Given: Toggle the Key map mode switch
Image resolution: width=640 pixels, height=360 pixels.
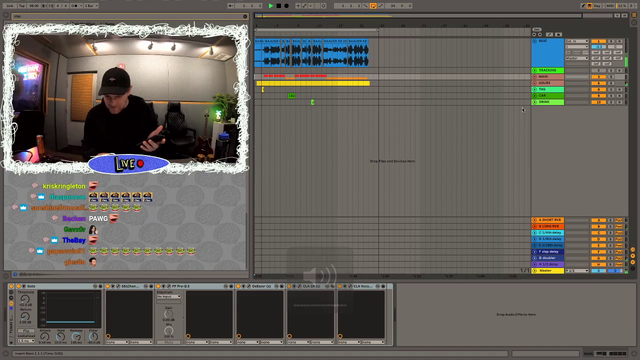Looking at the screenshot, I should tap(598, 6).
